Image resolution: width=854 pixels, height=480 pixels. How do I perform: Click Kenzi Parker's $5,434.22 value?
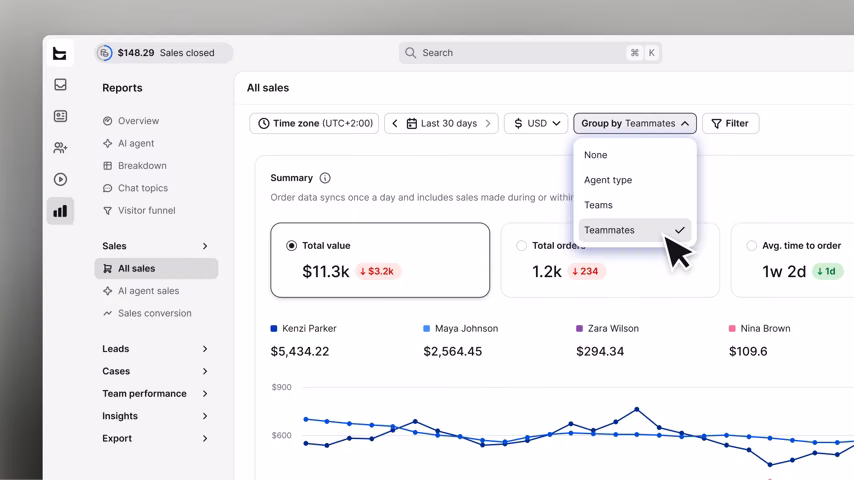300,351
